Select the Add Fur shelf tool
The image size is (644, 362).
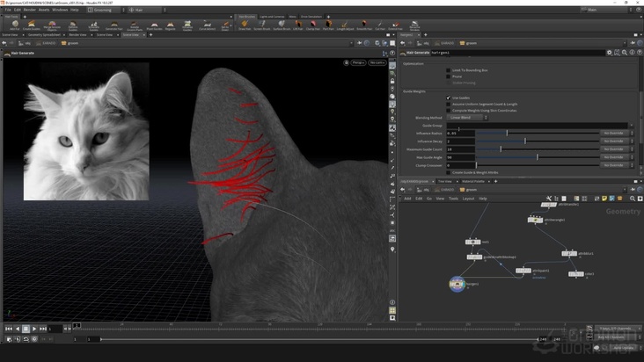pos(15,25)
